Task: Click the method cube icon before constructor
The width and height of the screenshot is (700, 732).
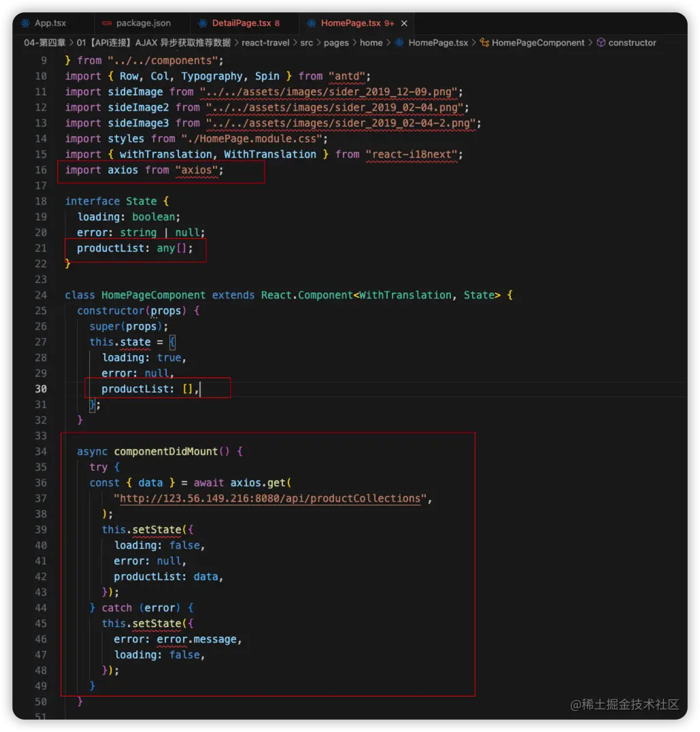Action: point(601,42)
